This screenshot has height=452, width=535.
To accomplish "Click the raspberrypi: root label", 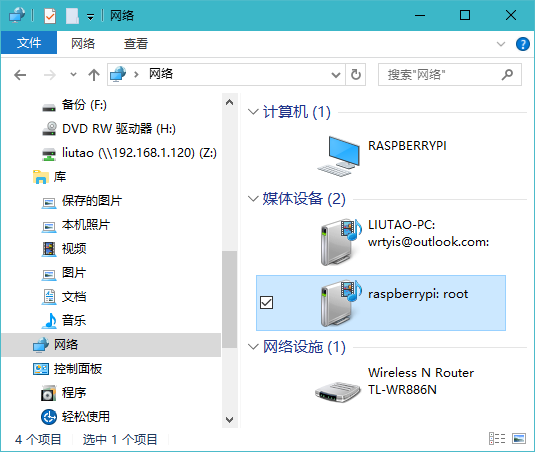I will coord(418,294).
